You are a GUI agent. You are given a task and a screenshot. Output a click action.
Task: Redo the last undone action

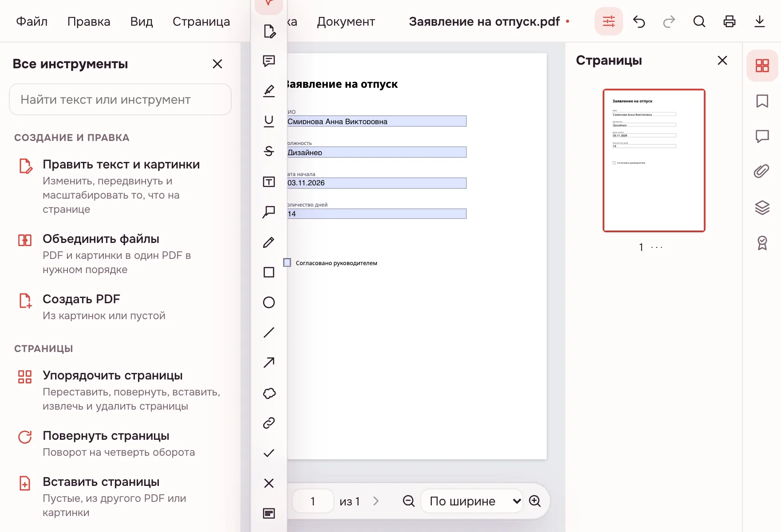pyautogui.click(x=669, y=21)
